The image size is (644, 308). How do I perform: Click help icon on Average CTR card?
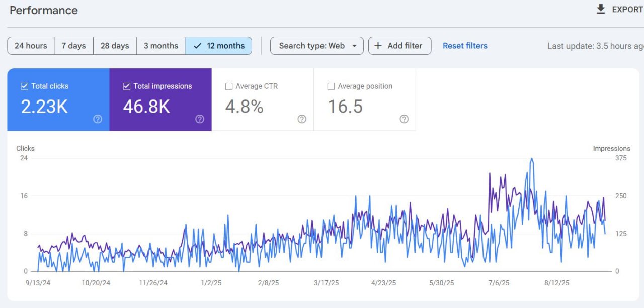302,119
